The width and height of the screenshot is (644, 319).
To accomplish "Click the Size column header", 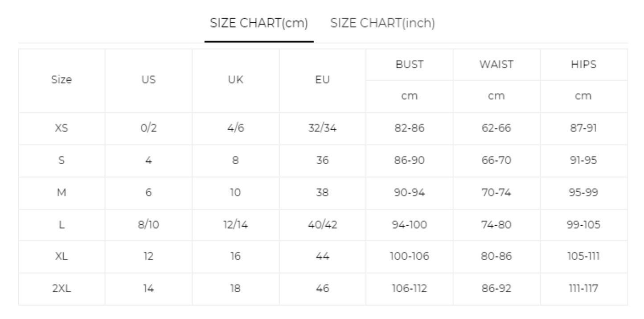I will pos(62,80).
